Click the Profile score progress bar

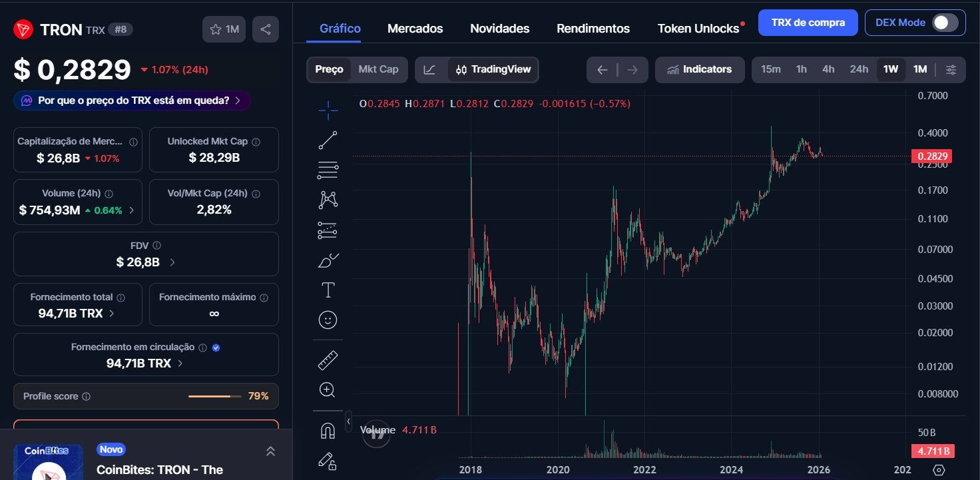point(214,396)
